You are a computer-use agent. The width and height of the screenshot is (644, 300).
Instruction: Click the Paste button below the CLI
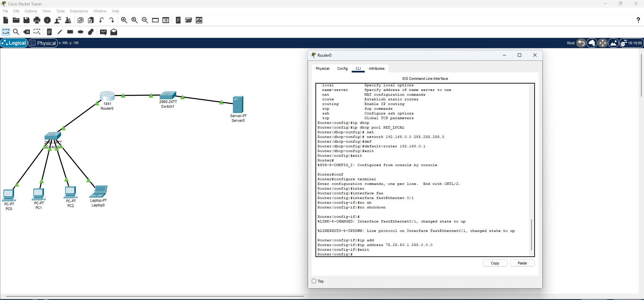pos(522,263)
